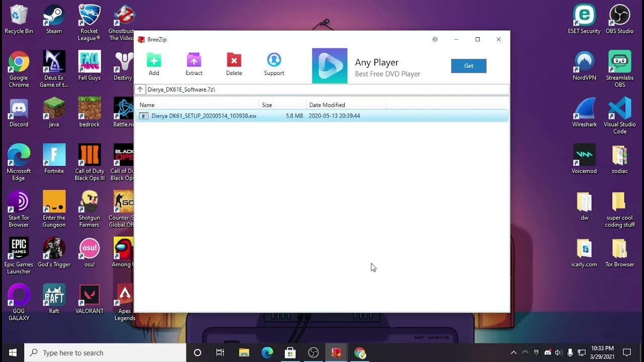Select the Start Tor Browser shortcut
The width and height of the screenshot is (644, 362).
coord(19,209)
